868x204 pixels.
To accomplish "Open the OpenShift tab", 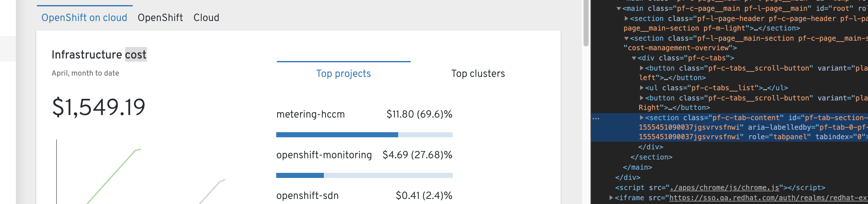I will 160,17.
